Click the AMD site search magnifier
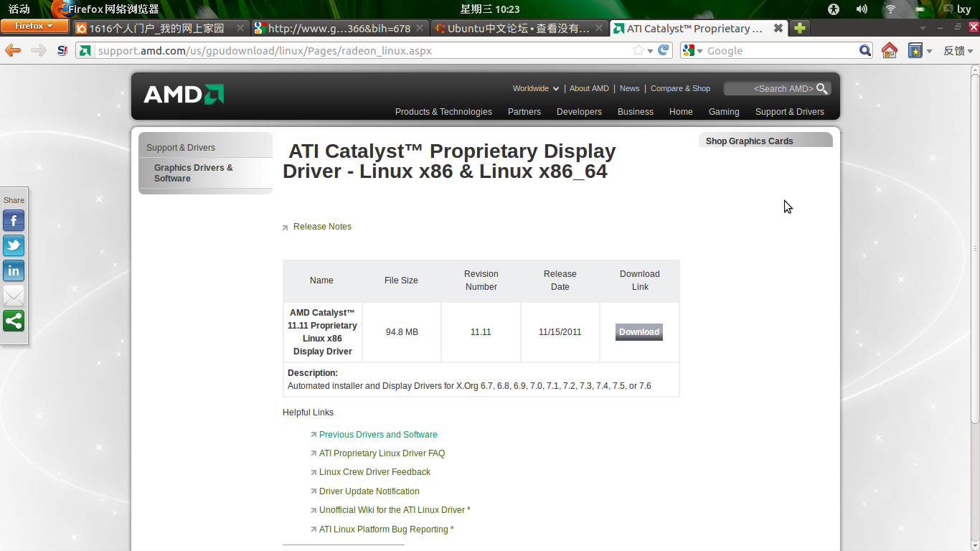The image size is (980, 551). tap(822, 88)
